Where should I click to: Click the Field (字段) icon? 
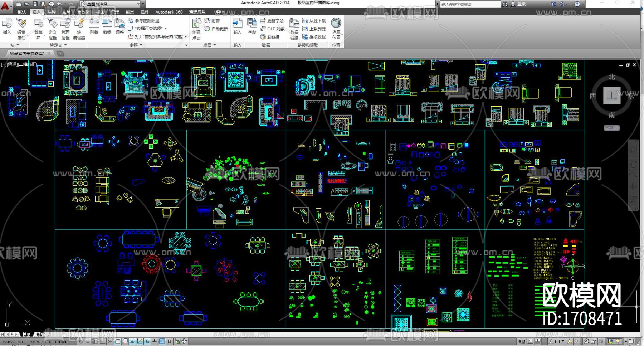point(252,26)
